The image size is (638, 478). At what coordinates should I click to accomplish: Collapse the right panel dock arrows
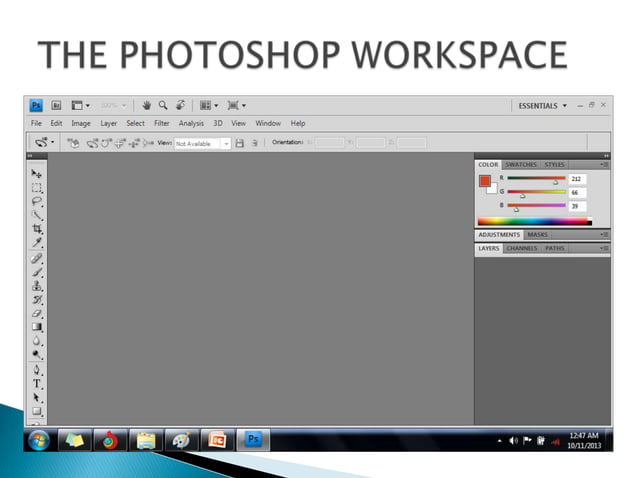point(606,156)
